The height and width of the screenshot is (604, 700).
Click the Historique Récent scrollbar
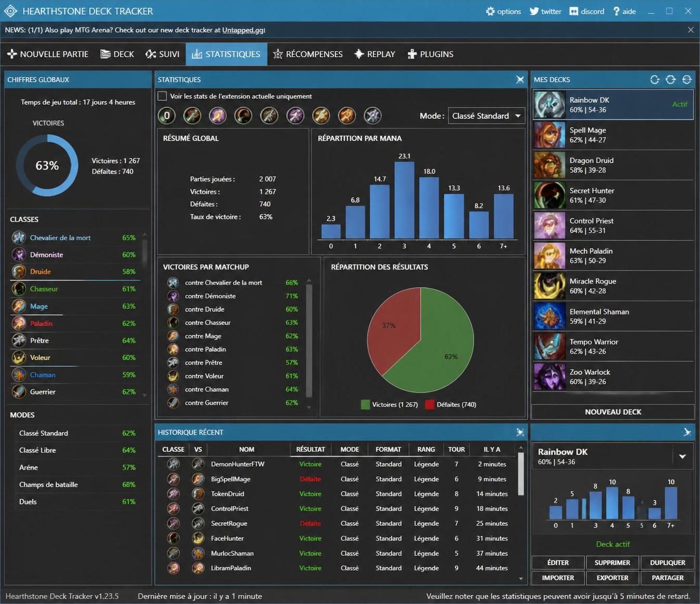tap(521, 474)
